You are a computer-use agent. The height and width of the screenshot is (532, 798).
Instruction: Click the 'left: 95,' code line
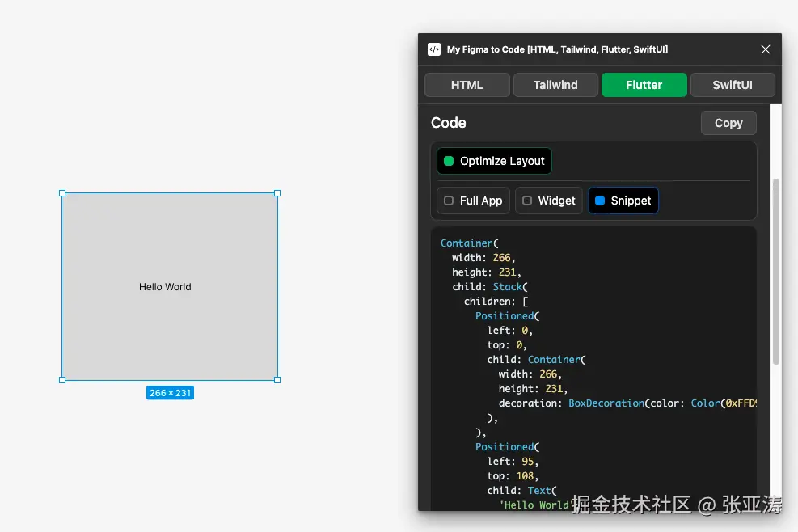point(513,461)
